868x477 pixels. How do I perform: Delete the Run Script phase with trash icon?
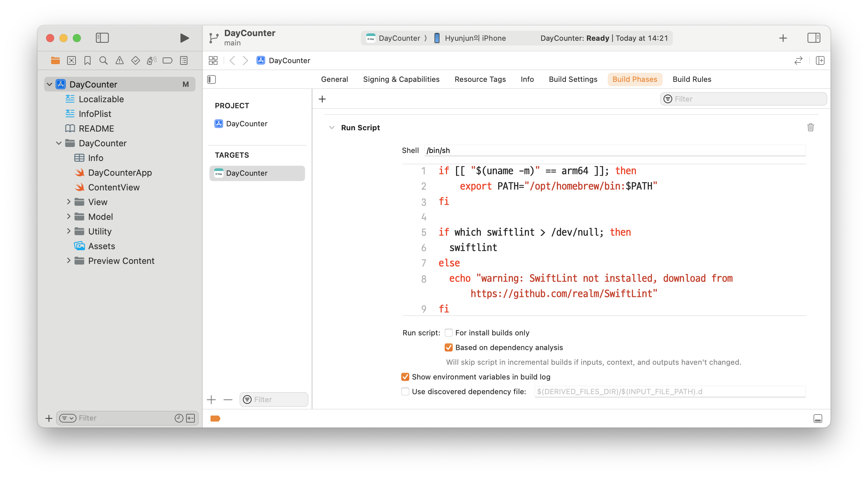pyautogui.click(x=811, y=127)
